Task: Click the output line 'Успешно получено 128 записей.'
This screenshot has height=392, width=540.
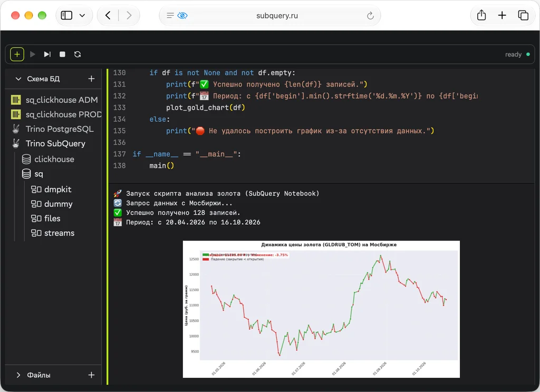Action: point(183,213)
